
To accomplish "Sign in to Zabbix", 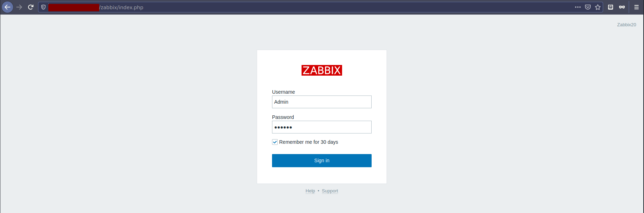I will pos(322,160).
